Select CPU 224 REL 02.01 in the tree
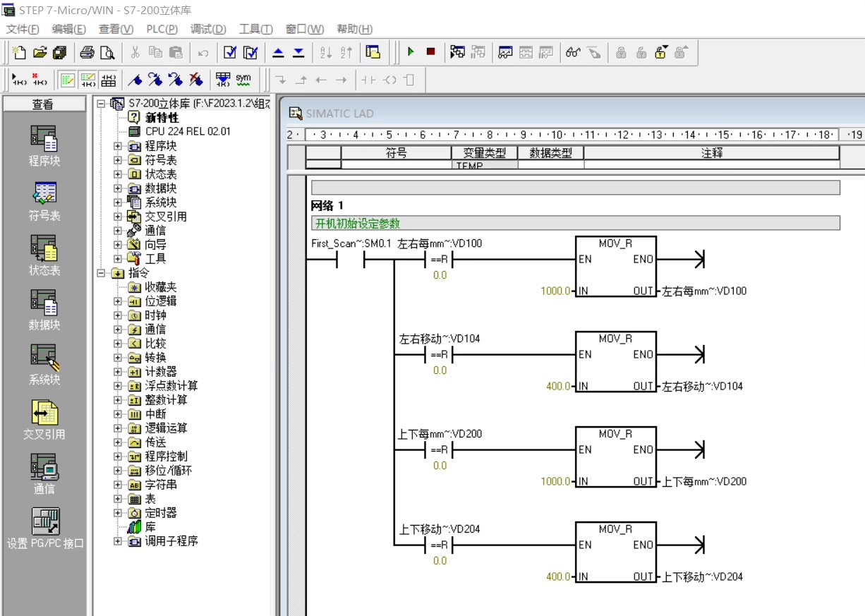This screenshot has height=616, width=865. point(188,131)
